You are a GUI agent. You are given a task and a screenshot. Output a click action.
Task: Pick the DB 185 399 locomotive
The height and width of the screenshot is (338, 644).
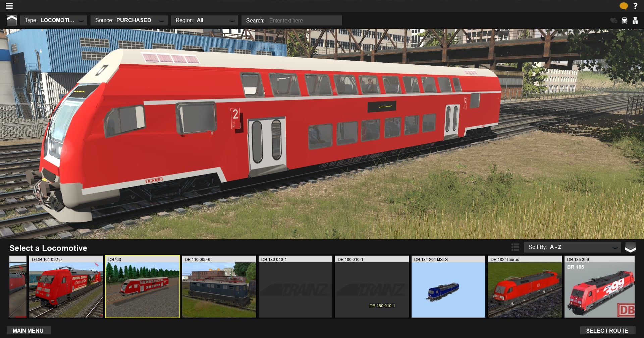[x=599, y=287]
